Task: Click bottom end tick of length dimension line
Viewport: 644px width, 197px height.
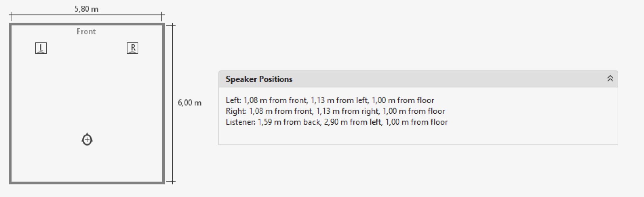Action: point(171,182)
